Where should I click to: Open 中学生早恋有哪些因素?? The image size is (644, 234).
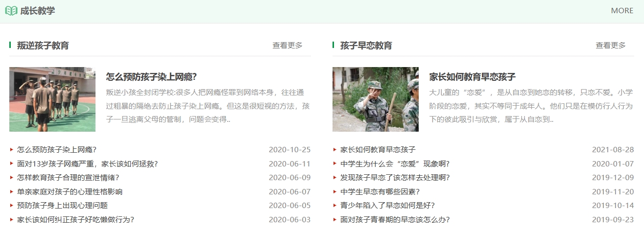click(380, 192)
